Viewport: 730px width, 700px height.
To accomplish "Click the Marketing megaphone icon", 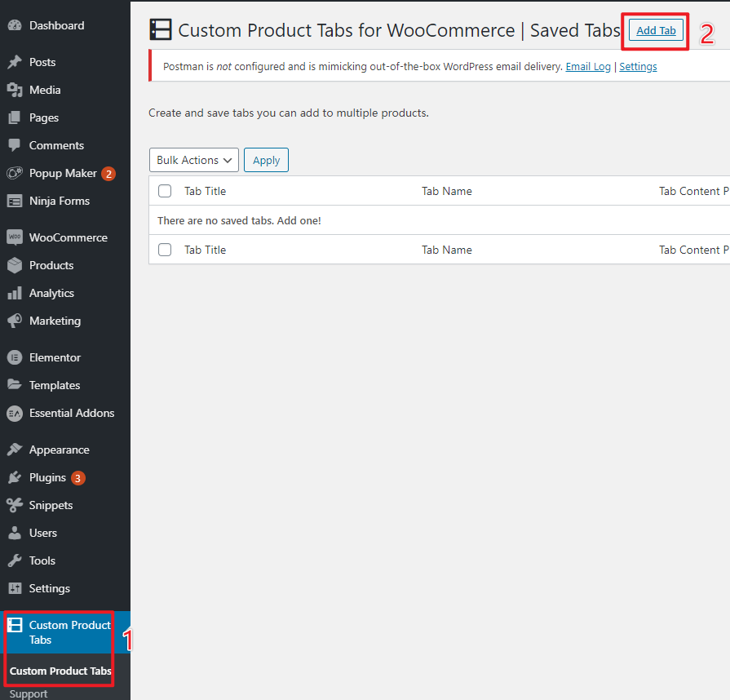I will [x=15, y=321].
